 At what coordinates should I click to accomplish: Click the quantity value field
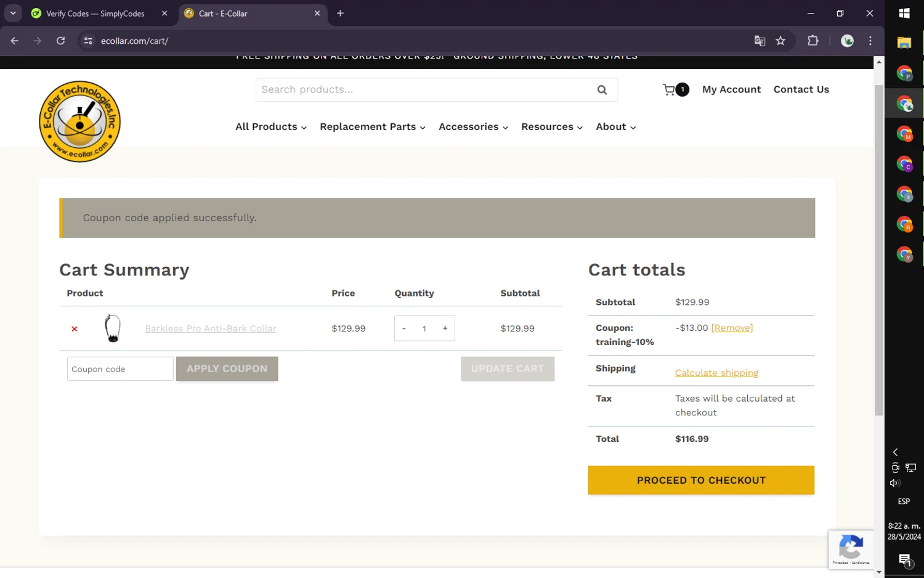pos(424,328)
